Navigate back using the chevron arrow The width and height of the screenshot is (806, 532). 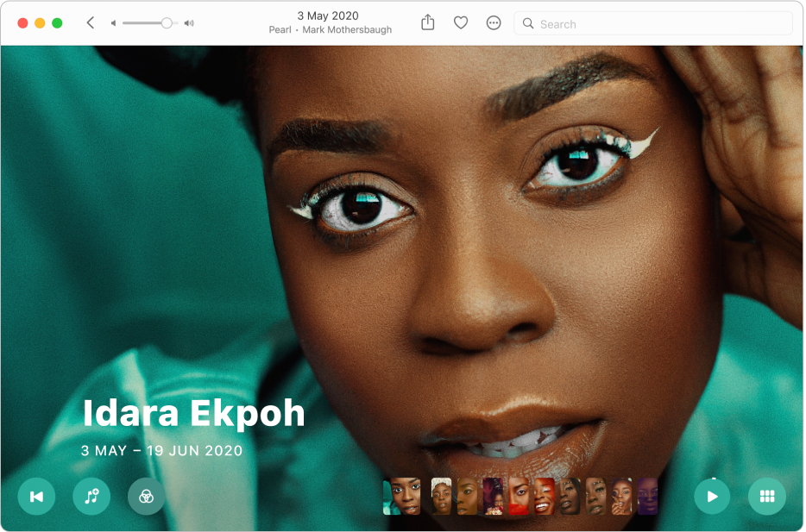coord(90,22)
